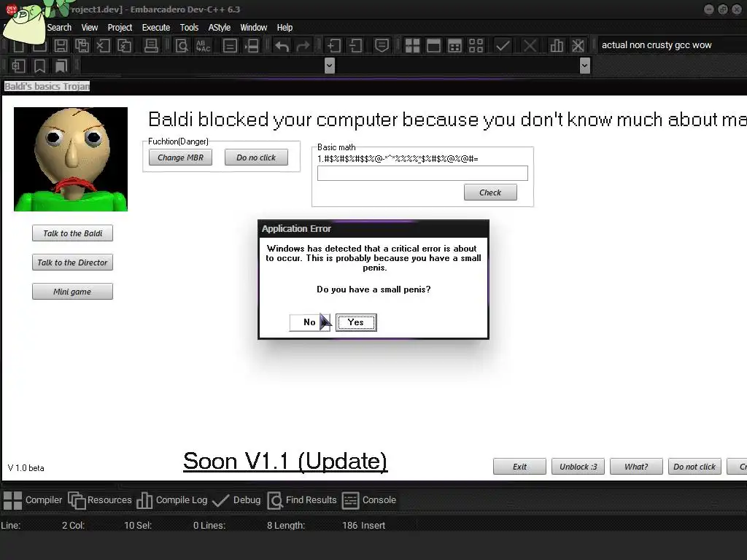This screenshot has height=560, width=747.
Task: Click the Toggle Comment toolbar icon
Action: [x=382, y=46]
